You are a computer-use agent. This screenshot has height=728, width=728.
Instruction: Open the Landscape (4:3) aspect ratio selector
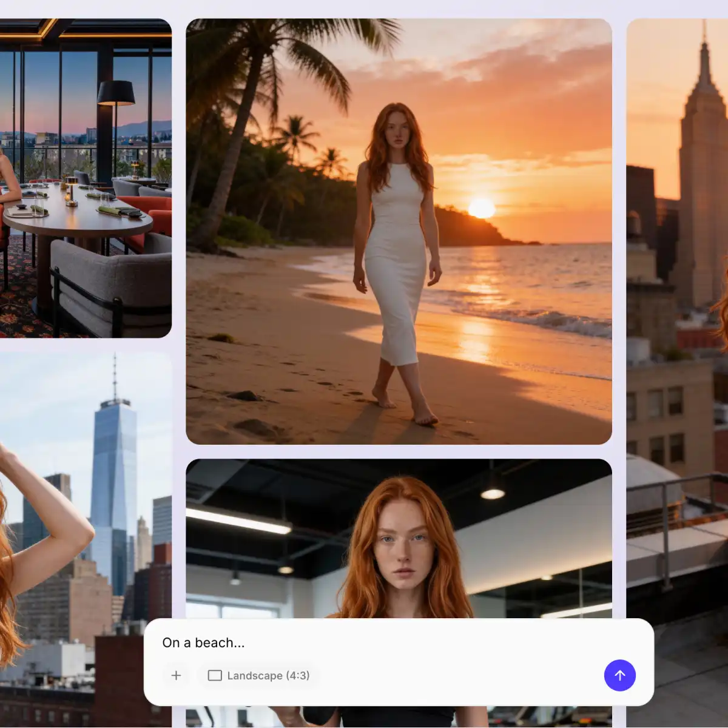pos(258,675)
